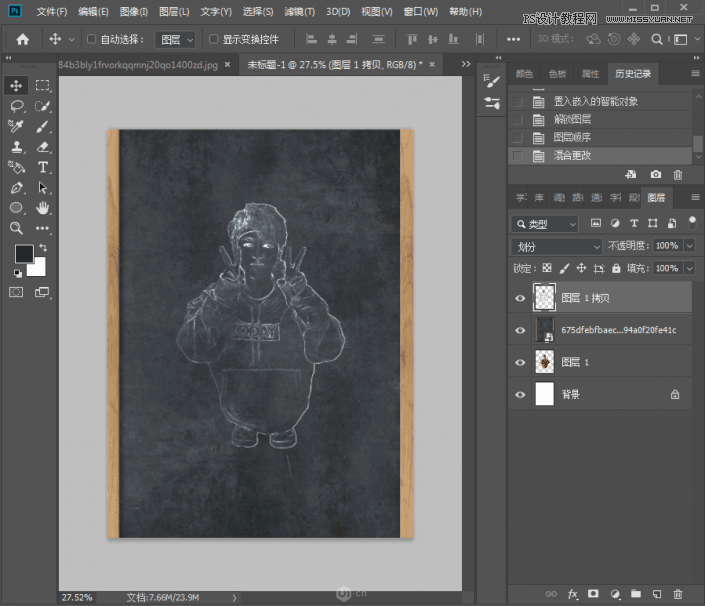Open the 划分 blend mode dropdown
This screenshot has width=705, height=606.
pyautogui.click(x=557, y=247)
